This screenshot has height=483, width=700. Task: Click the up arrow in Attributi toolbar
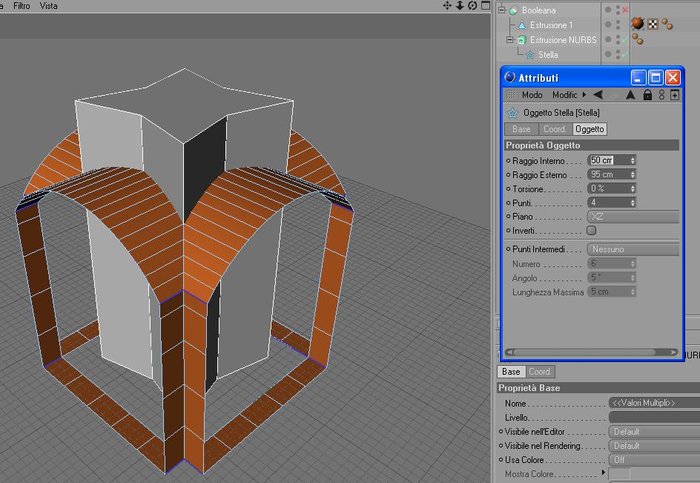[630, 95]
